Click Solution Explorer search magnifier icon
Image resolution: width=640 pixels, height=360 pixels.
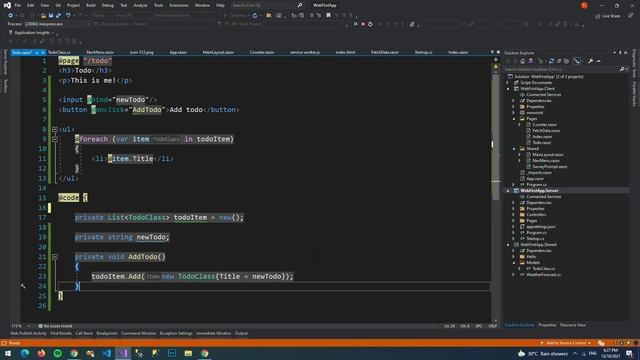tap(622, 69)
